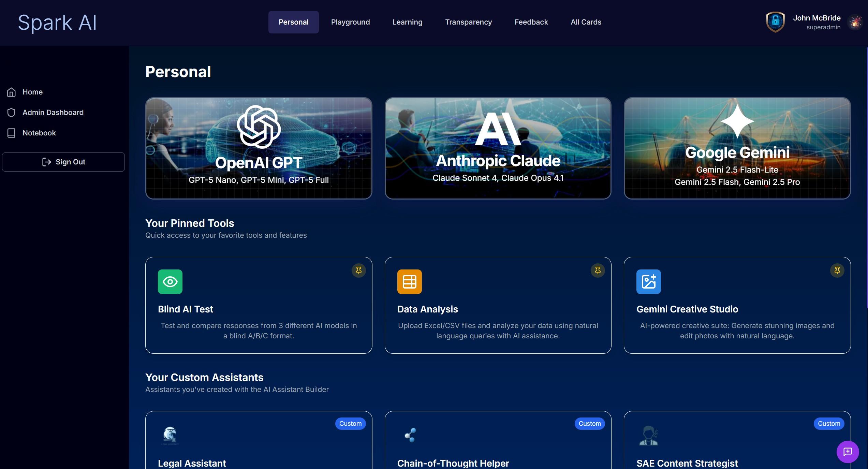Click the 'Your Pinned Tools' heading

[x=190, y=223]
